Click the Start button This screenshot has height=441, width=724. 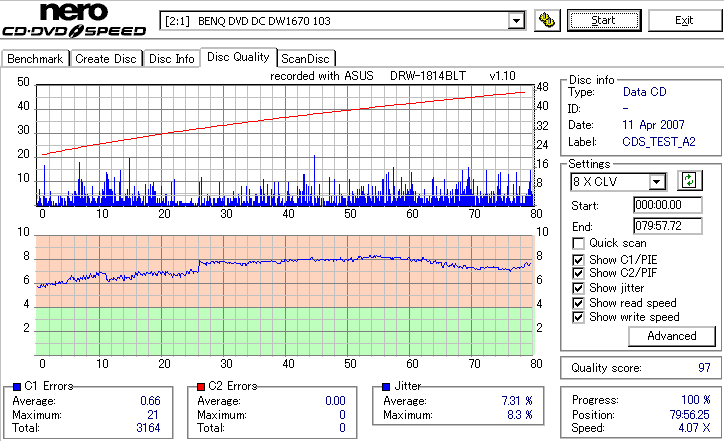tap(604, 20)
